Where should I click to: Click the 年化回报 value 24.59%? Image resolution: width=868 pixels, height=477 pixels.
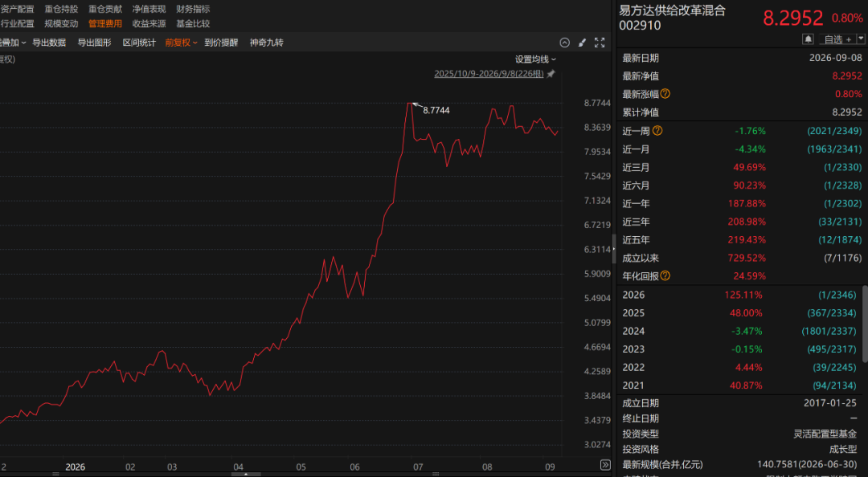click(x=749, y=275)
